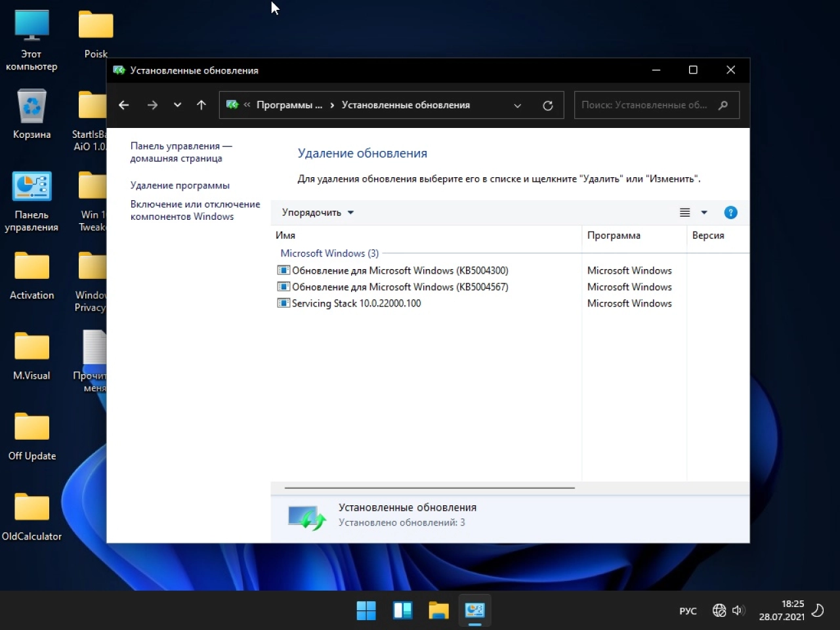Expand the address bar history dropdown

point(517,105)
